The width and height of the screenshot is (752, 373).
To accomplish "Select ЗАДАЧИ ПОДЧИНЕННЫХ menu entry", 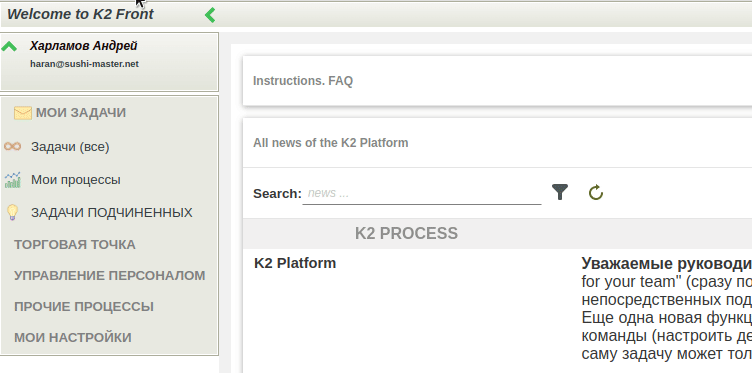I will click(112, 212).
